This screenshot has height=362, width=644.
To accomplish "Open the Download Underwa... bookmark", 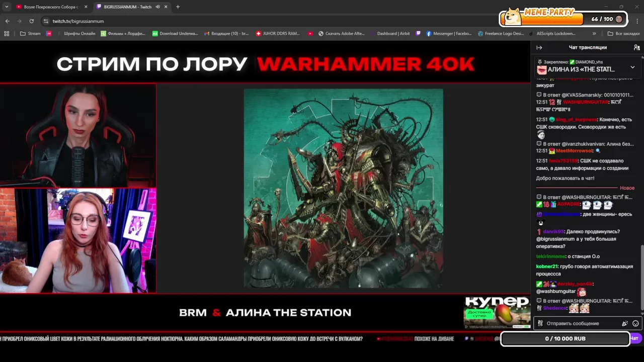I will click(175, 34).
